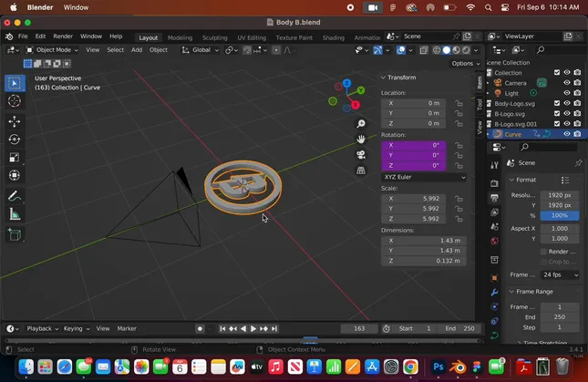
Task: Choose the Measure tool
Action: (15, 214)
